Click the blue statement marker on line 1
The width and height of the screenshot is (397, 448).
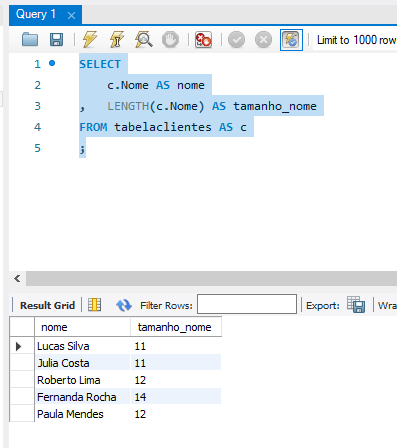click(52, 63)
